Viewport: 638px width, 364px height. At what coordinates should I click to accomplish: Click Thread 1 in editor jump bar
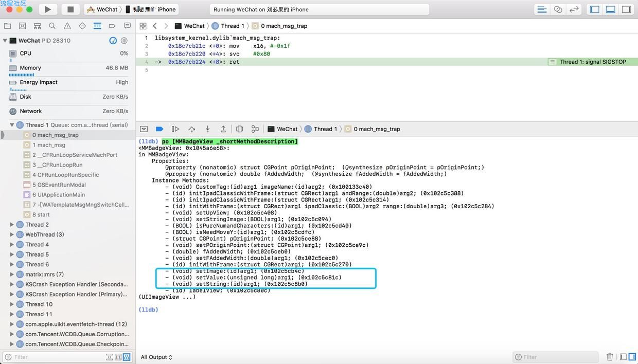click(227, 26)
